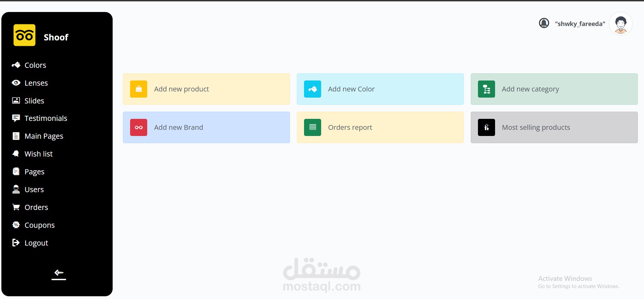The height and width of the screenshot is (299, 644).
Task: Click the Testimonials chat icon
Action: [x=16, y=118]
